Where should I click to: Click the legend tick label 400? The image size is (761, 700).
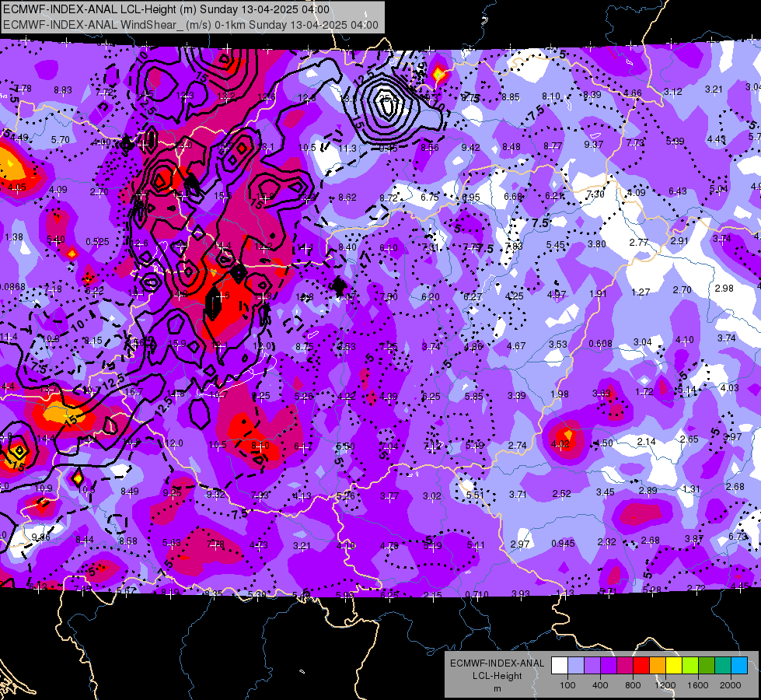pyautogui.click(x=600, y=685)
